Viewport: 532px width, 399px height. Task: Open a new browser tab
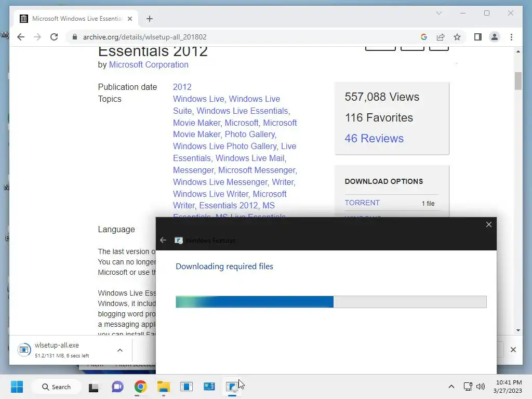click(x=150, y=19)
